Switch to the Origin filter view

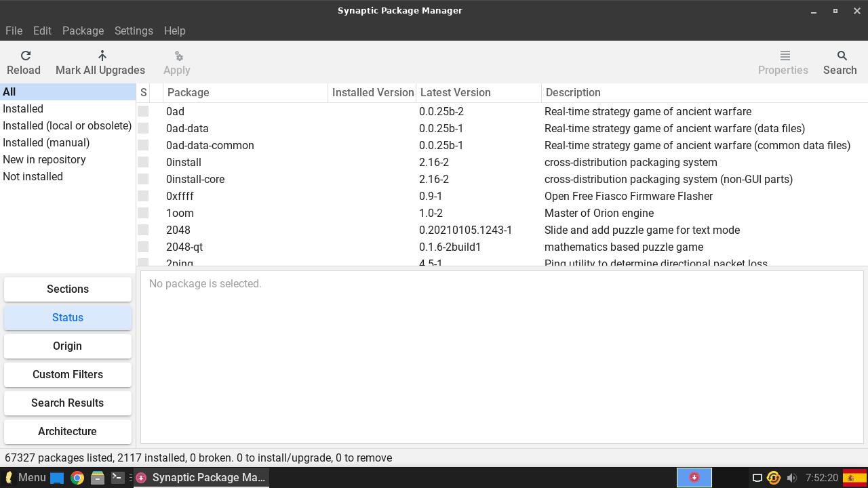click(x=68, y=346)
